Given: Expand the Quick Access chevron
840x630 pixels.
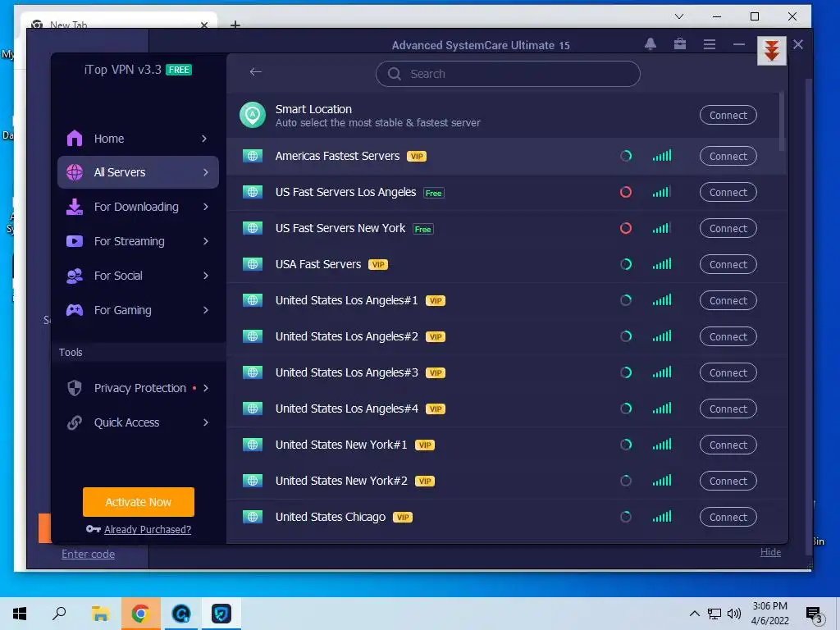Looking at the screenshot, I should 206,422.
